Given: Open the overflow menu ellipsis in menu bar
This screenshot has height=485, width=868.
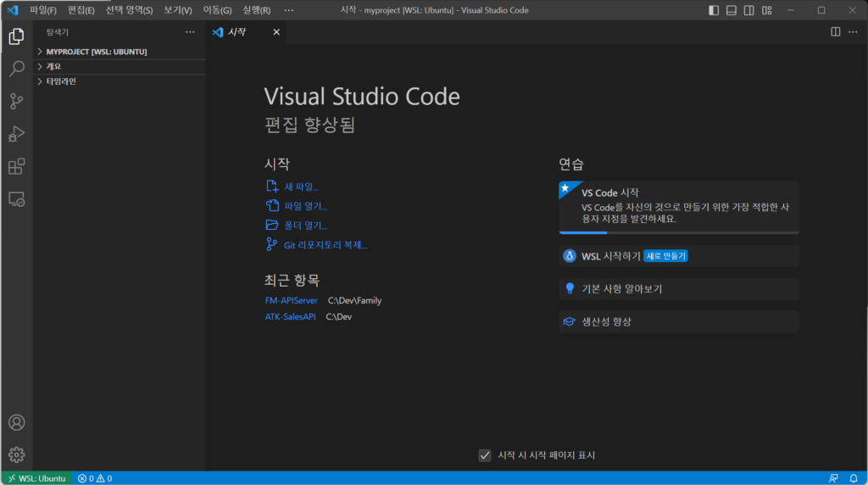Looking at the screenshot, I should 289,10.
